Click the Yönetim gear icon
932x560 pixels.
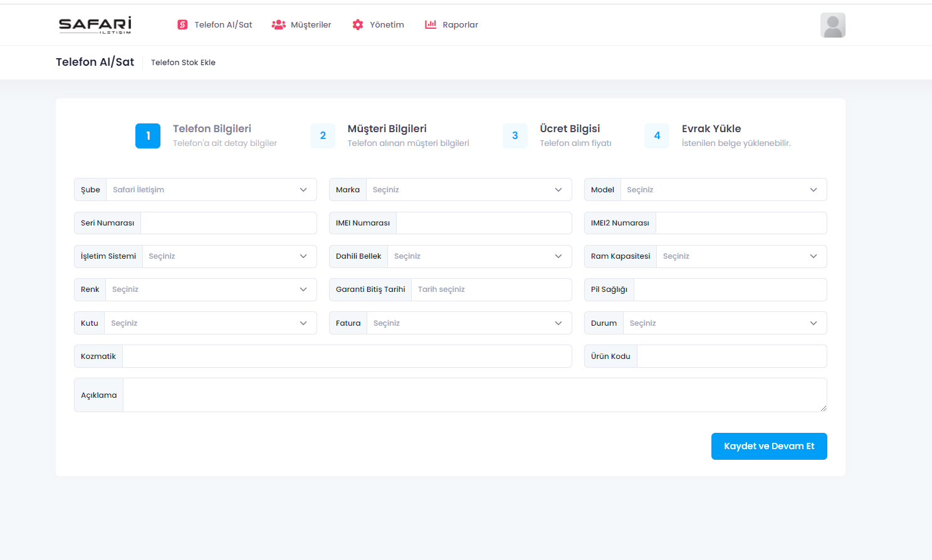click(x=358, y=24)
